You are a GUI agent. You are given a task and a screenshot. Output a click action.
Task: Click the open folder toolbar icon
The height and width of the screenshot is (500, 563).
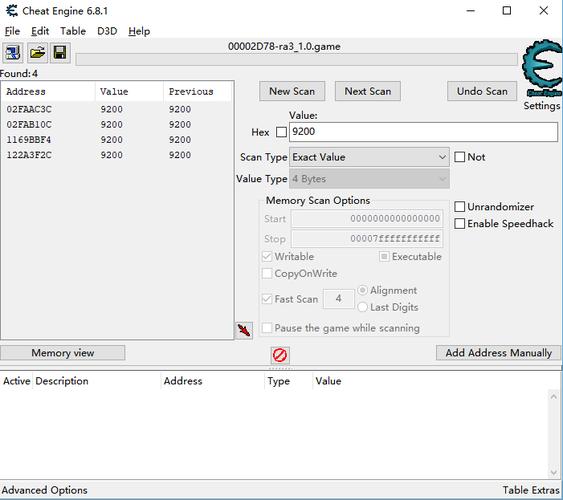[37, 53]
